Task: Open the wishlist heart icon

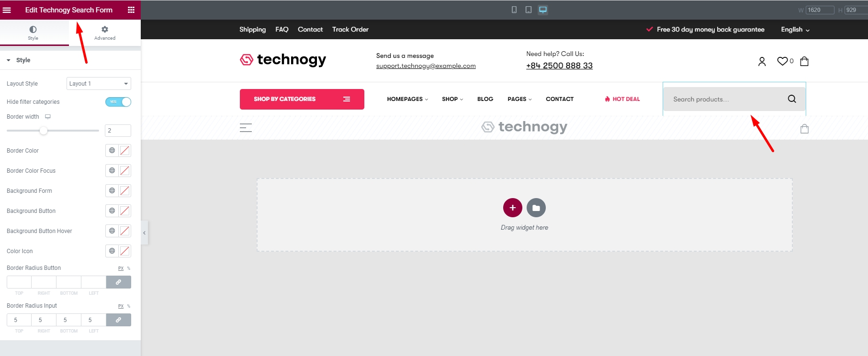Action: coord(782,61)
